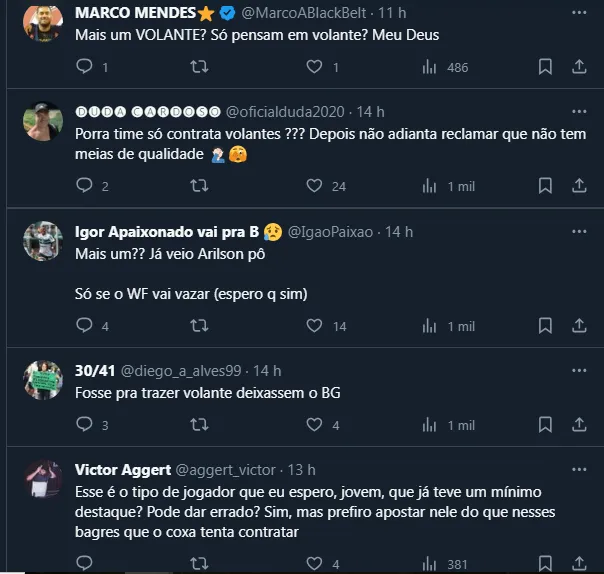Bookmark the tweet by diego_a_alves99
The height and width of the screenshot is (574, 604).
(545, 425)
